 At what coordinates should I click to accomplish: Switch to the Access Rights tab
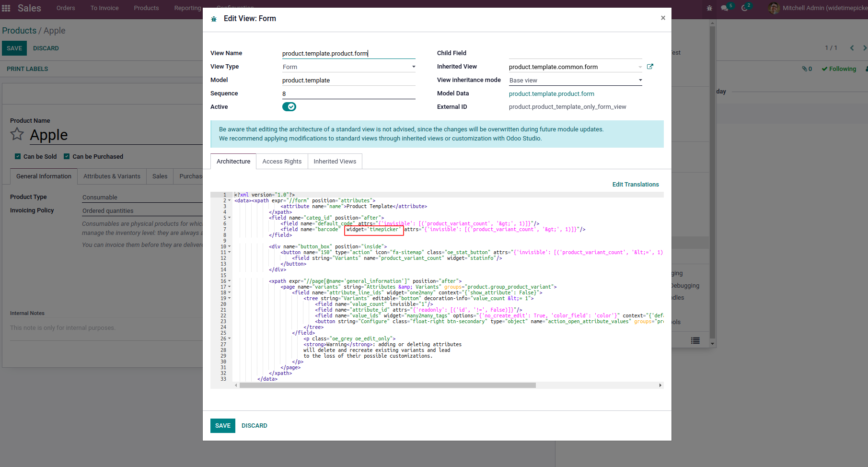click(282, 162)
